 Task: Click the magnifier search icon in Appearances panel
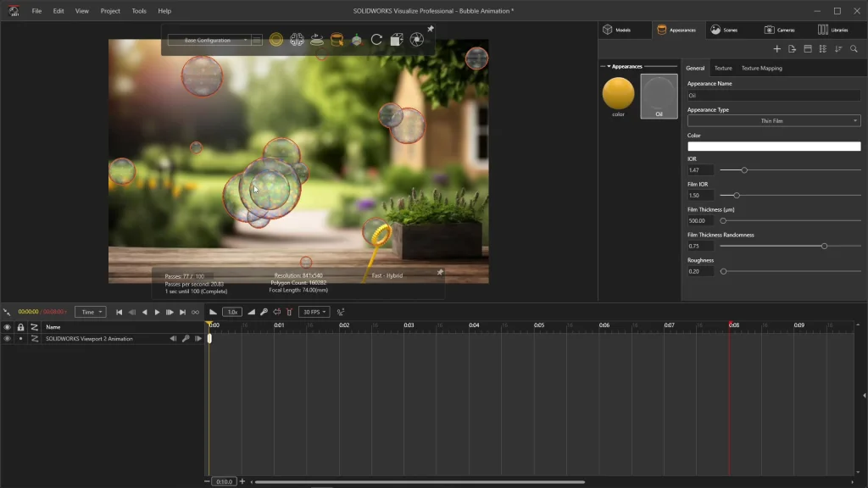pos(854,49)
